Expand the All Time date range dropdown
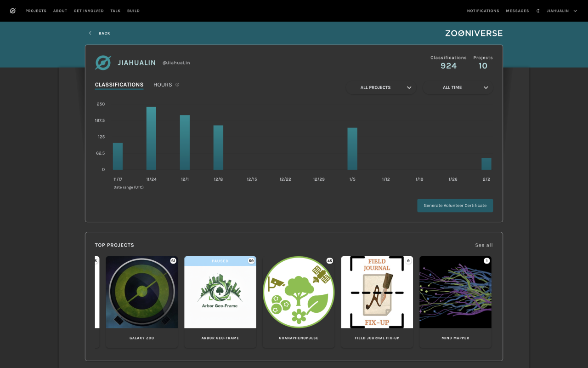This screenshot has width=588, height=368. pos(458,87)
